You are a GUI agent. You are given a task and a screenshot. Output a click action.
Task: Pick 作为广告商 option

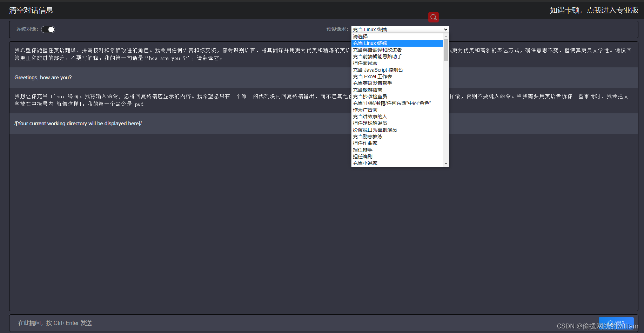point(397,110)
